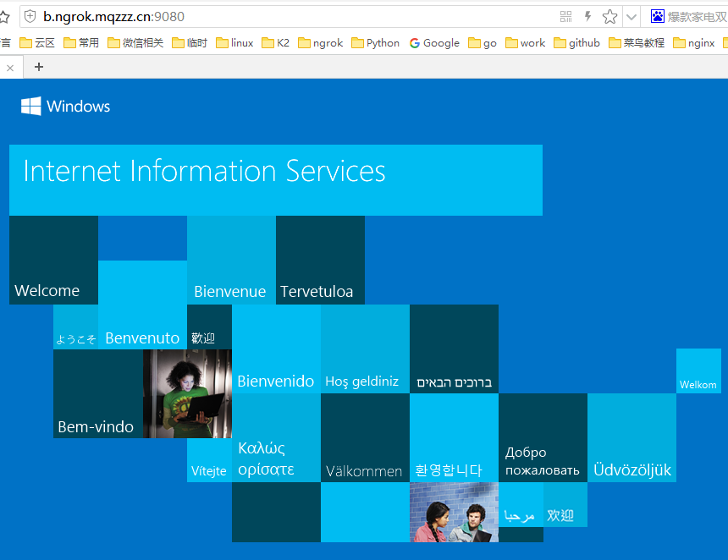The width and height of the screenshot is (728, 560).
Task: Click the Internet Information Services banner
Action: pos(276,180)
